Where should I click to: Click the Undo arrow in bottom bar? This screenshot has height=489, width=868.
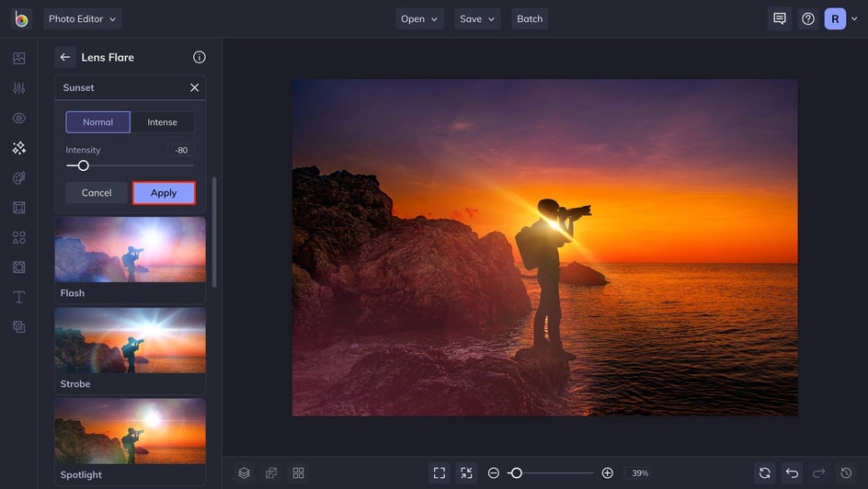pyautogui.click(x=792, y=472)
